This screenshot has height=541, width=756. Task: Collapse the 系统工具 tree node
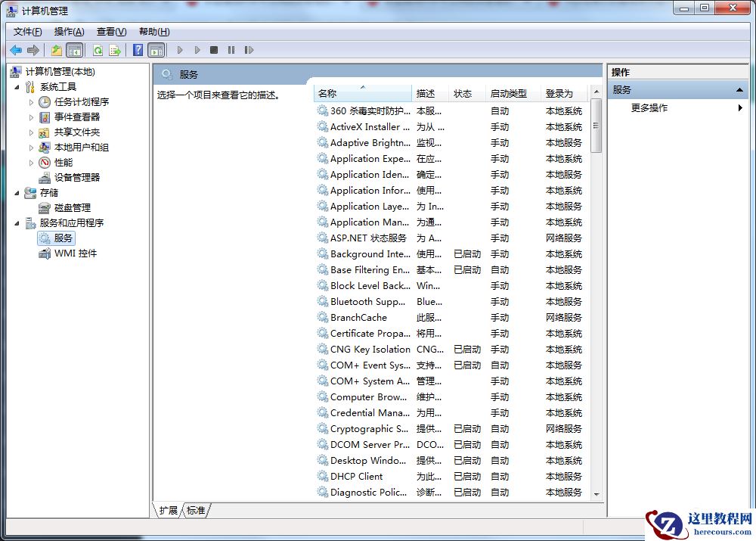pos(17,87)
